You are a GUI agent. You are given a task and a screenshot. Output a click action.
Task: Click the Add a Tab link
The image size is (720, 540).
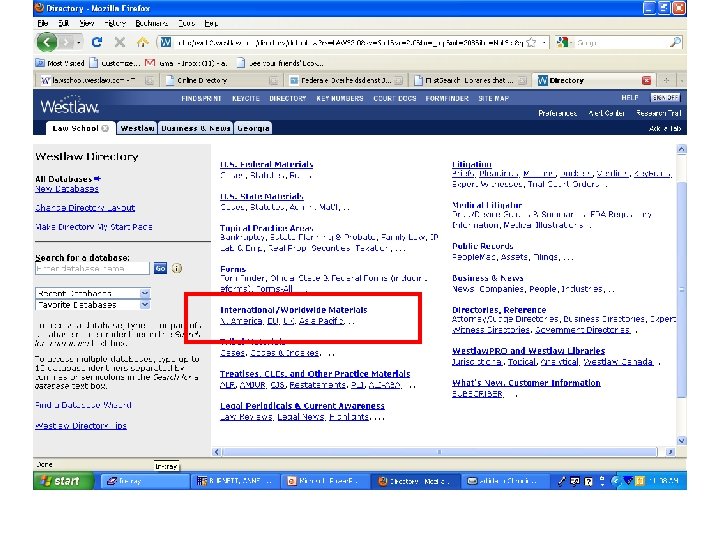[x=664, y=129]
